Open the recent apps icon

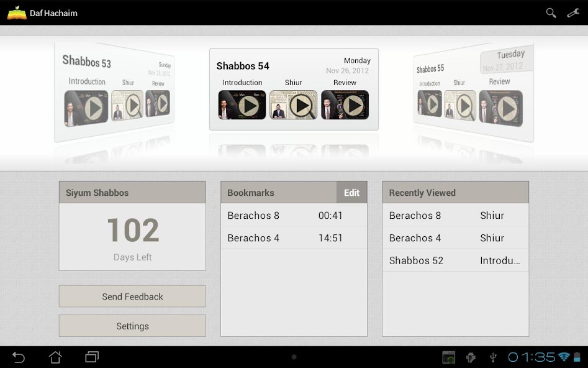92,357
